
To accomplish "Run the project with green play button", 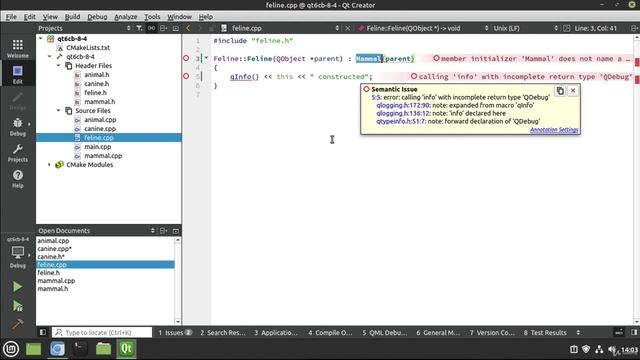I will pyautogui.click(x=18, y=287).
